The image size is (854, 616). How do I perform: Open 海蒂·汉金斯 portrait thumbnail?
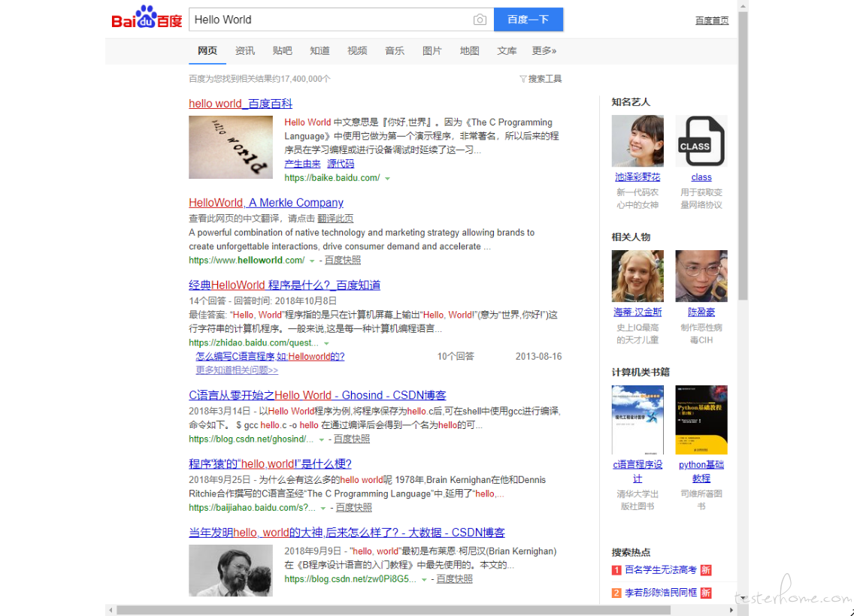click(637, 276)
